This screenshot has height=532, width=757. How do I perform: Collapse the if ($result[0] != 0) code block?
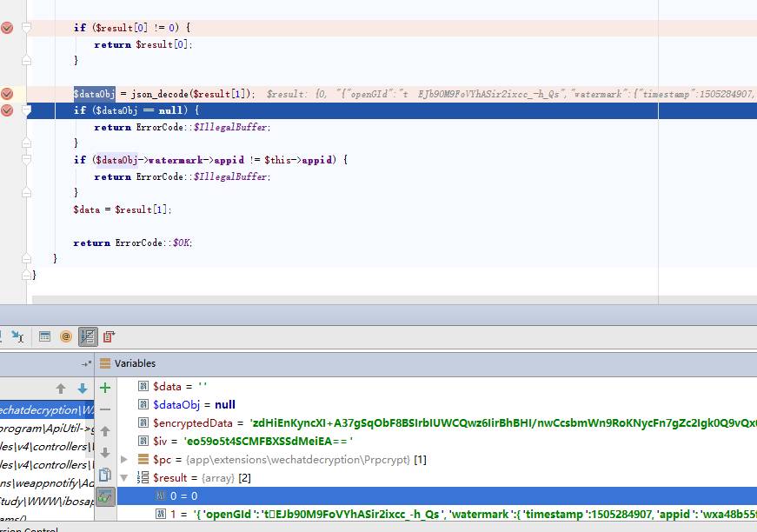click(x=26, y=28)
